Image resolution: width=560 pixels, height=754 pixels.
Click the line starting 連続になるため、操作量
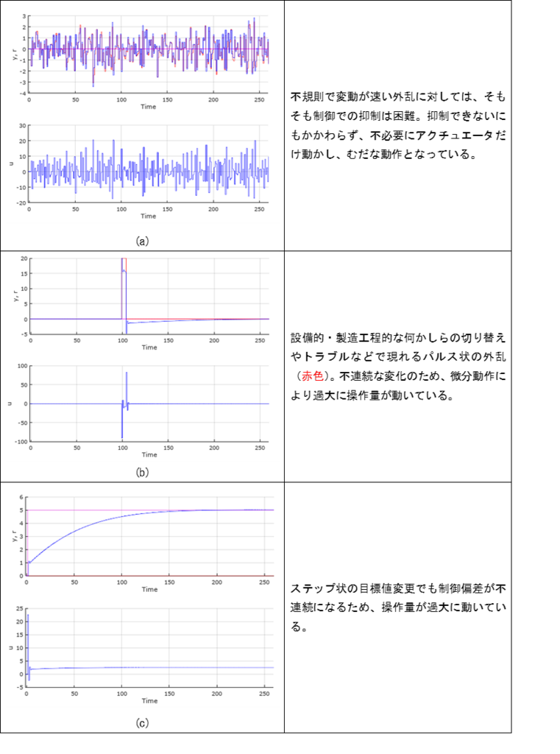coord(398,607)
